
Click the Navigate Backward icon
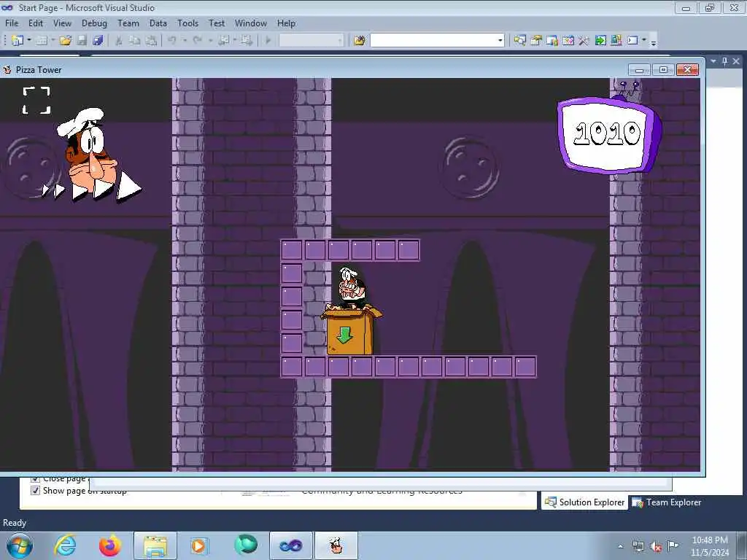coord(223,41)
